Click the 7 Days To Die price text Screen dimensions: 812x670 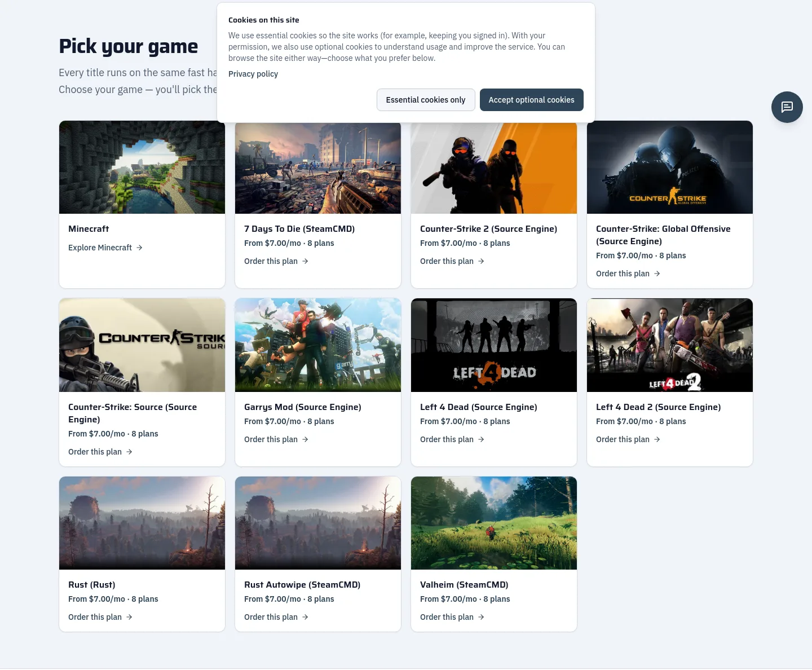click(x=289, y=243)
